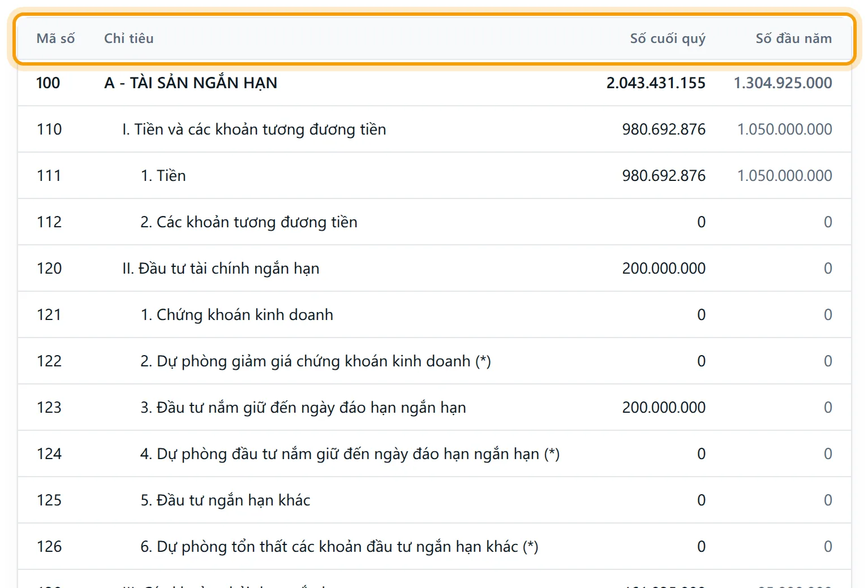This screenshot has height=588, width=868.
Task: Select the "1. Tiền" label
Action: 163,176
